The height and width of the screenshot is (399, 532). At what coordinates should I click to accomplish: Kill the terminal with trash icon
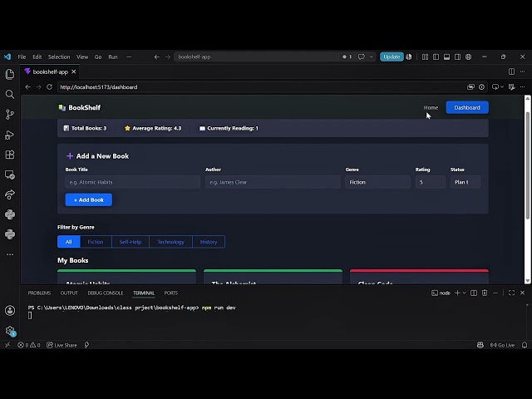(485, 293)
